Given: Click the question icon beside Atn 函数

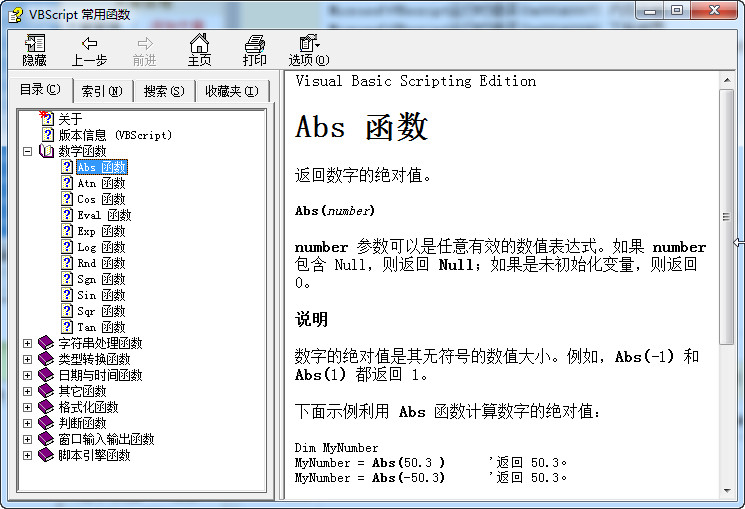Looking at the screenshot, I should 67,183.
